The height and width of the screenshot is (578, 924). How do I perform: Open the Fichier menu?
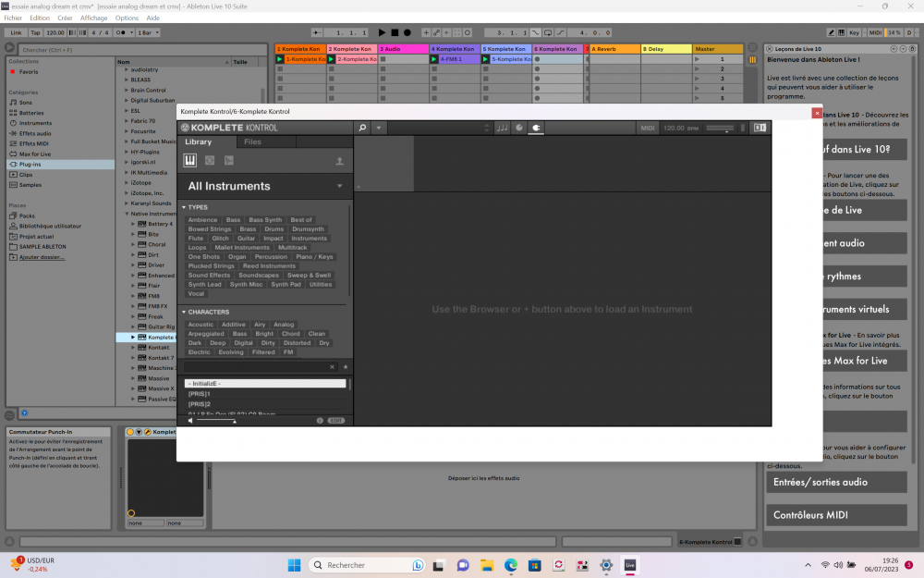pyautogui.click(x=12, y=18)
